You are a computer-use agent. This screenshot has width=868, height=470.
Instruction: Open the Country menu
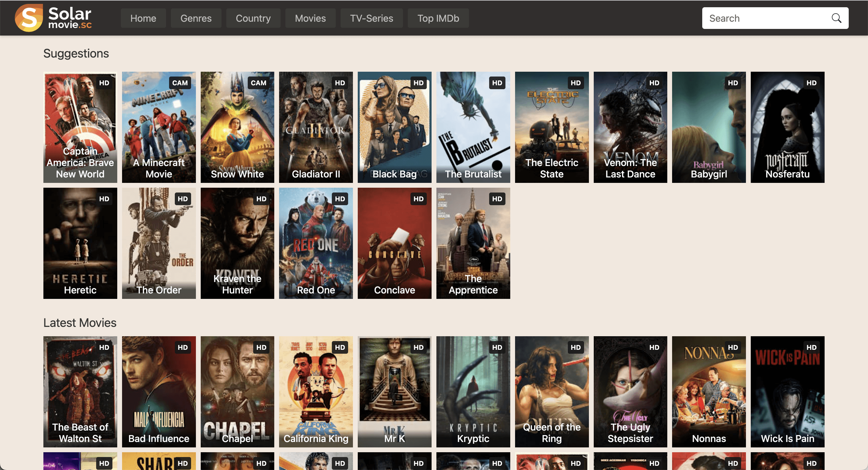click(x=253, y=18)
